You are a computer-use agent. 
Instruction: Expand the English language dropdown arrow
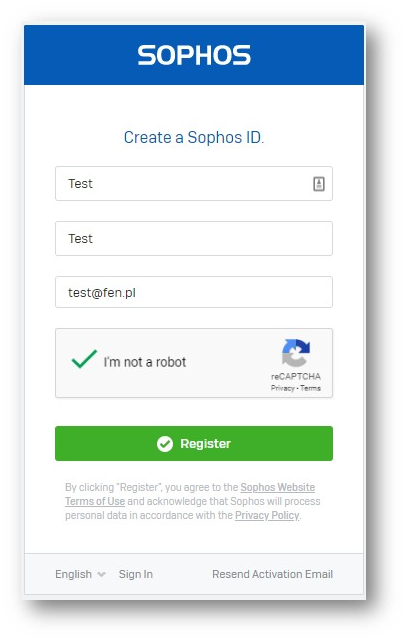(101, 574)
